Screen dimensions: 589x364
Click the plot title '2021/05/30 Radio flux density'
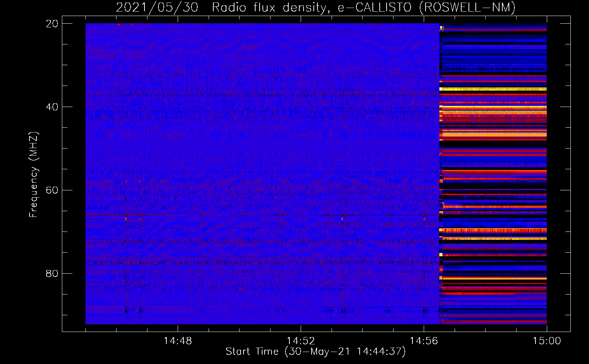click(316, 7)
